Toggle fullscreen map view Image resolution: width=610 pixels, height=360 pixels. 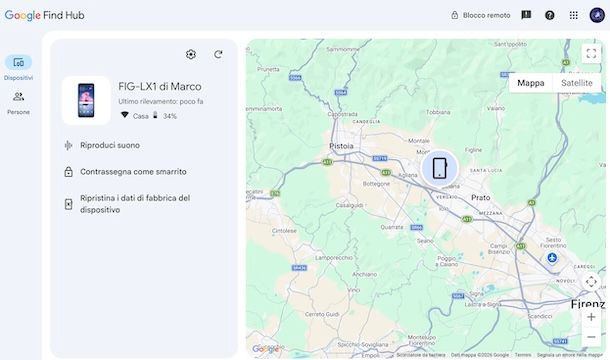tap(591, 53)
